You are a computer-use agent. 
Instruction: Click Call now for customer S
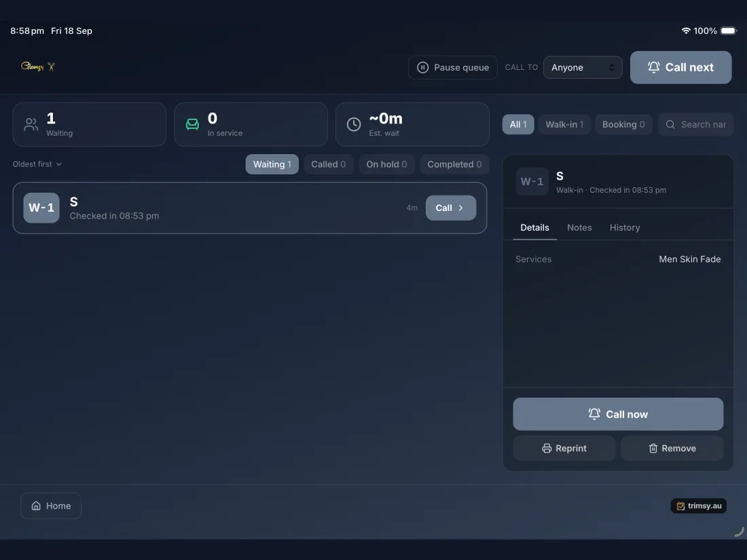(618, 414)
